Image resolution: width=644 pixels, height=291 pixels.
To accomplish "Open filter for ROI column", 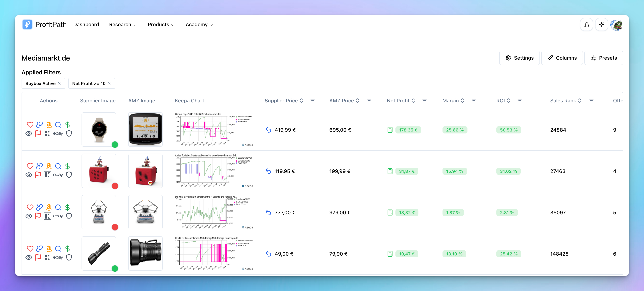I will (520, 101).
